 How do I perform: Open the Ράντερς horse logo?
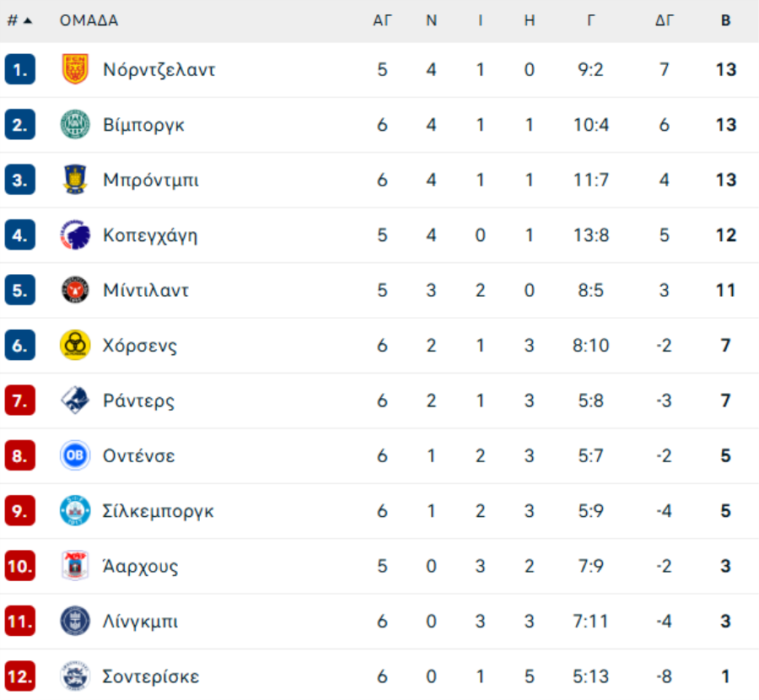tap(75, 401)
